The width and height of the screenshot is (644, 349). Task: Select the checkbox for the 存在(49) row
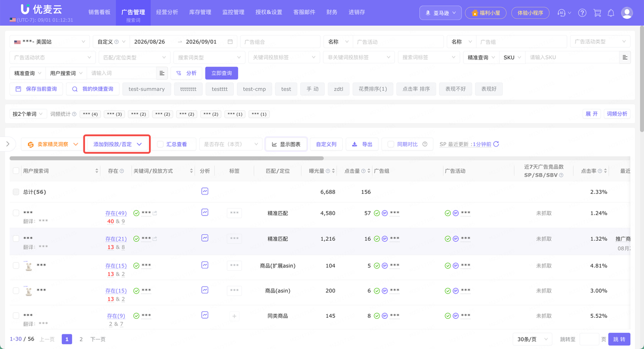click(16, 213)
